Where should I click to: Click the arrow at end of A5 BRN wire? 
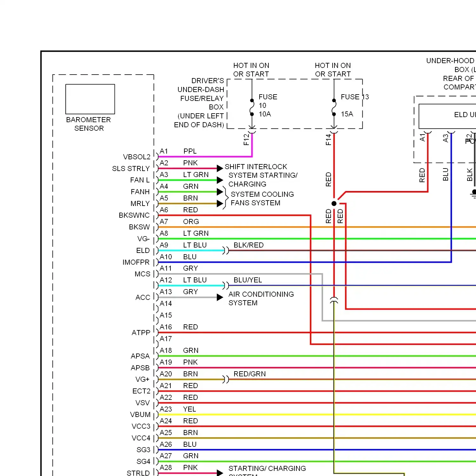point(220,203)
